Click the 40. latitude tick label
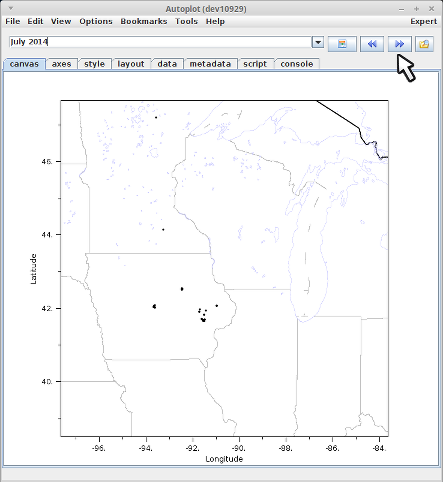This screenshot has width=443, height=482. click(x=47, y=381)
